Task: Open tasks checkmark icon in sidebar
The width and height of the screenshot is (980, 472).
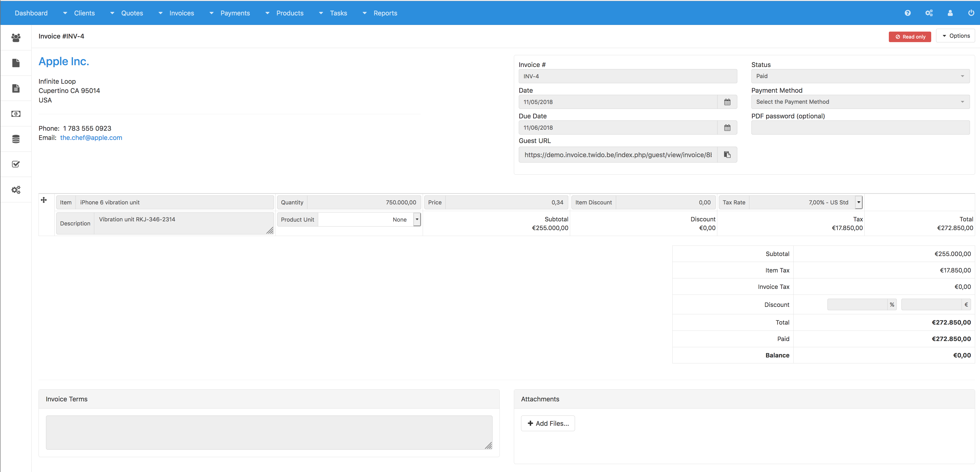Action: [16, 164]
